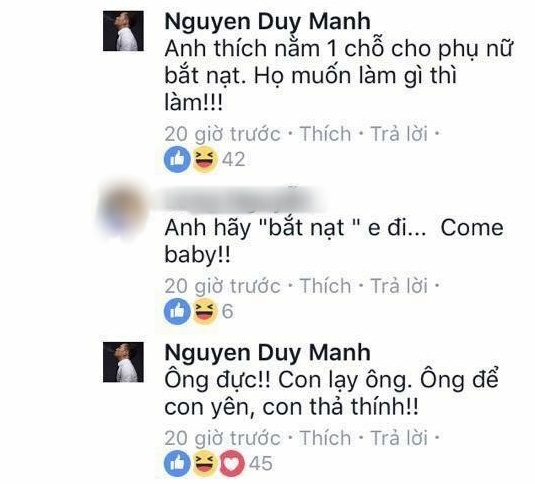Open reaction count 42 list

click(x=234, y=159)
